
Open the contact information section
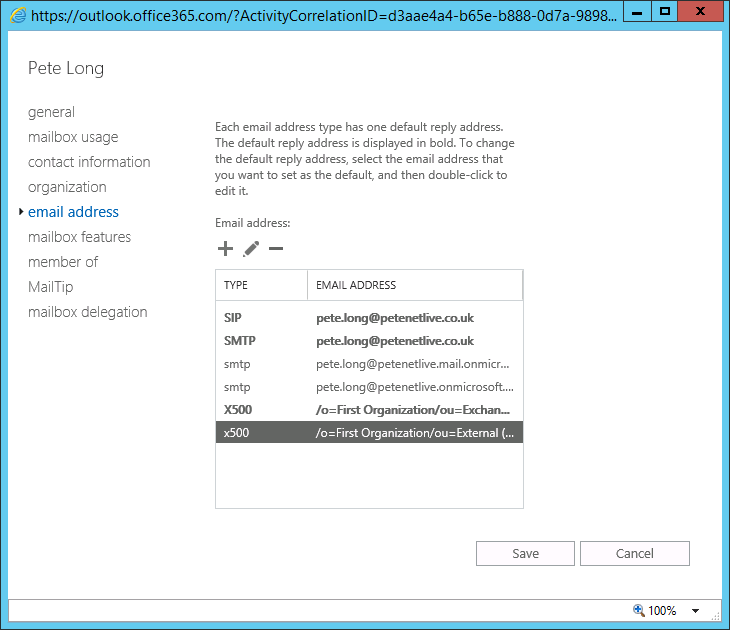click(89, 162)
